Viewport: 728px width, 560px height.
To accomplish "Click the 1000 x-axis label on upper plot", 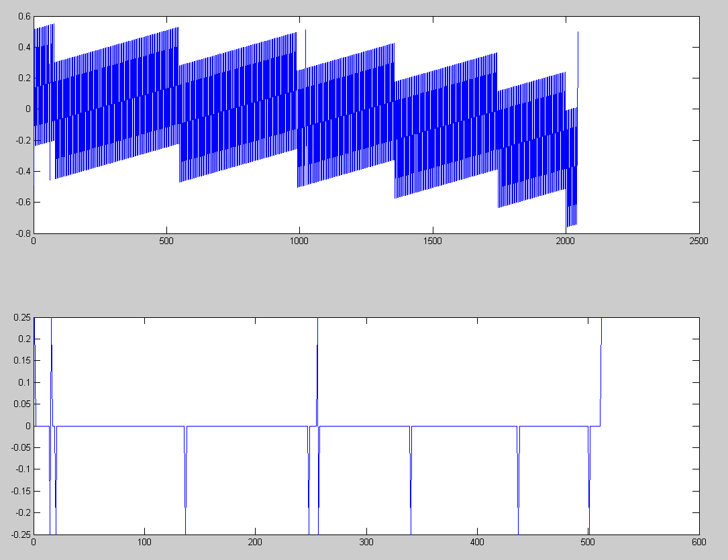I will (x=299, y=240).
